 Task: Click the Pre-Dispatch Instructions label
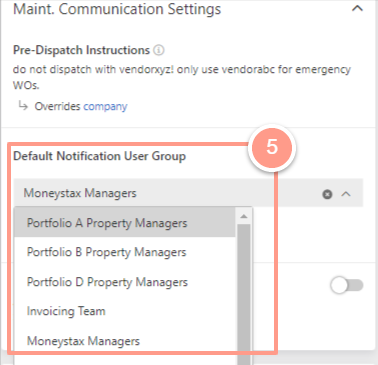click(x=81, y=50)
